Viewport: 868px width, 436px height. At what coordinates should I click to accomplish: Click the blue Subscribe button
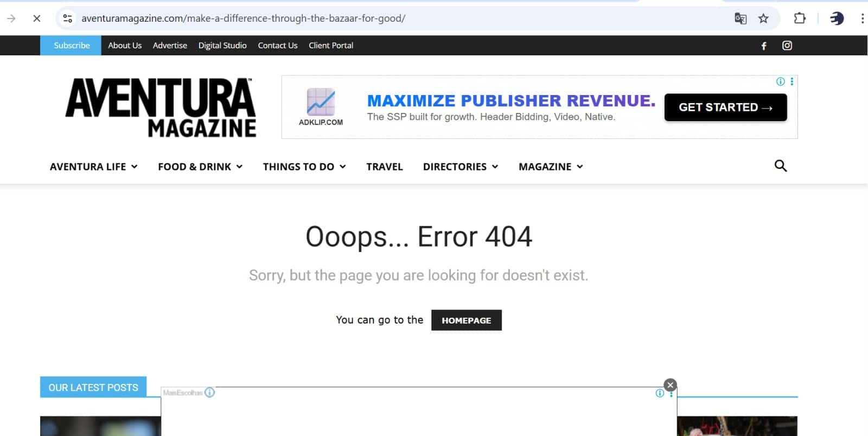click(x=71, y=46)
